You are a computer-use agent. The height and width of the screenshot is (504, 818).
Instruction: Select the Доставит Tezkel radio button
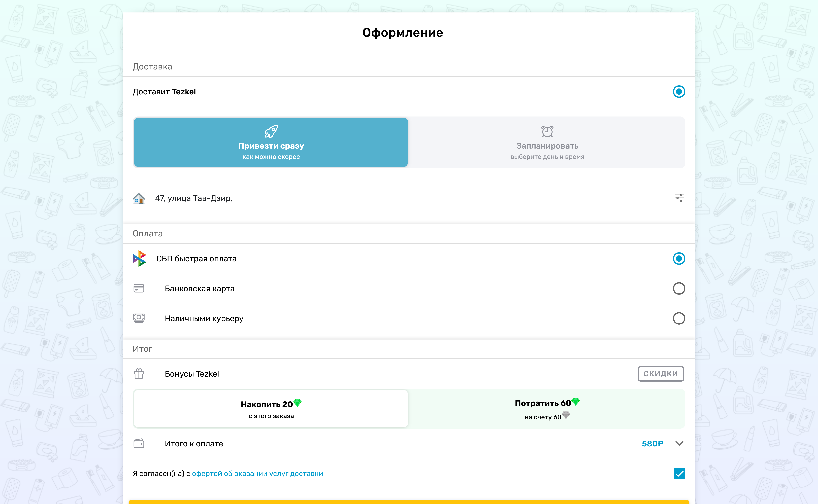pyautogui.click(x=678, y=92)
